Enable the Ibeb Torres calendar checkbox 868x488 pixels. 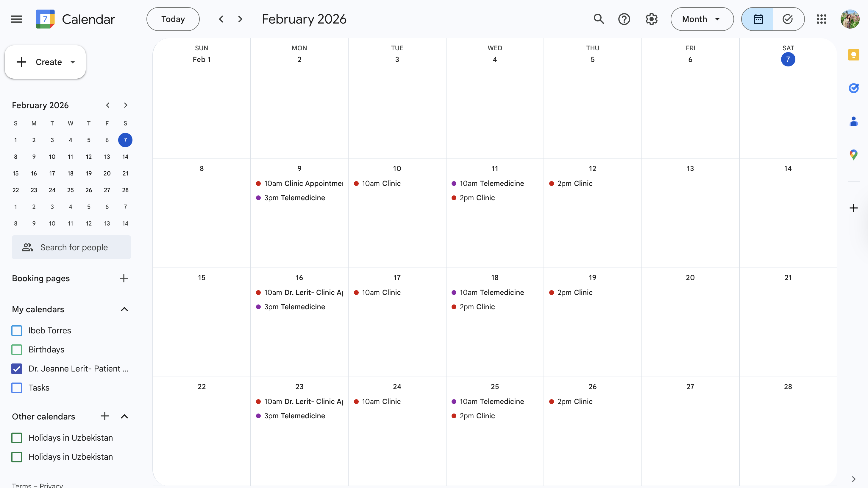pyautogui.click(x=16, y=330)
